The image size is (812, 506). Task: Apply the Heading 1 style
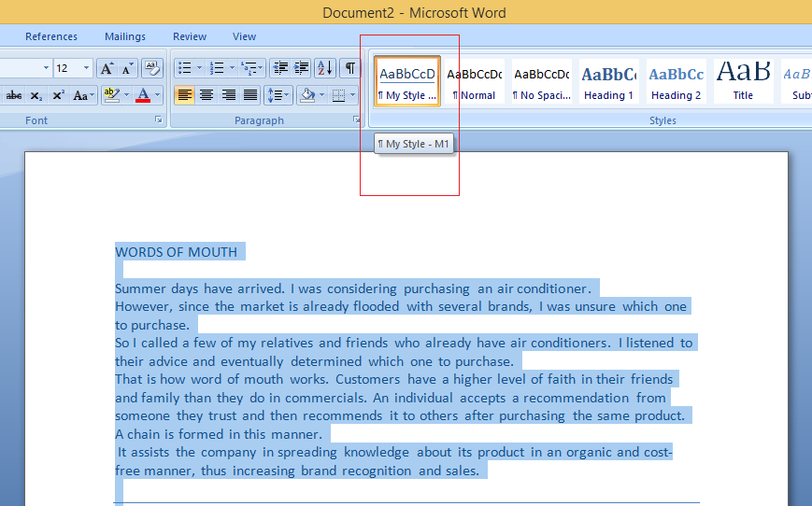click(608, 81)
